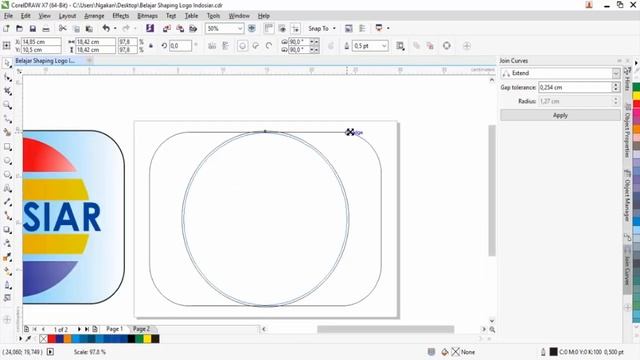Select the Color Eyedropper tool

coord(7,257)
